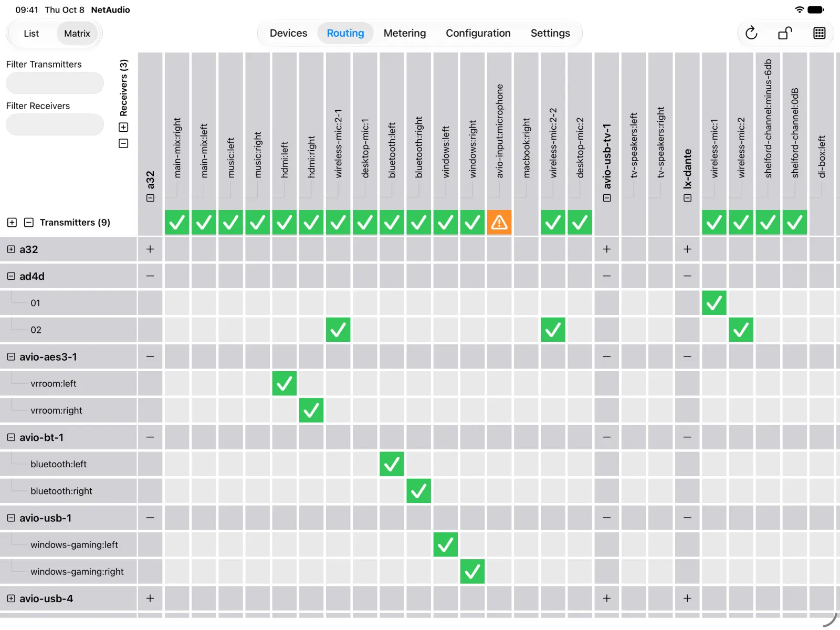Click plus in avio-usb-4 row under avio-usb-tv-1
Viewport: 840px width, 630px height.
[607, 598]
